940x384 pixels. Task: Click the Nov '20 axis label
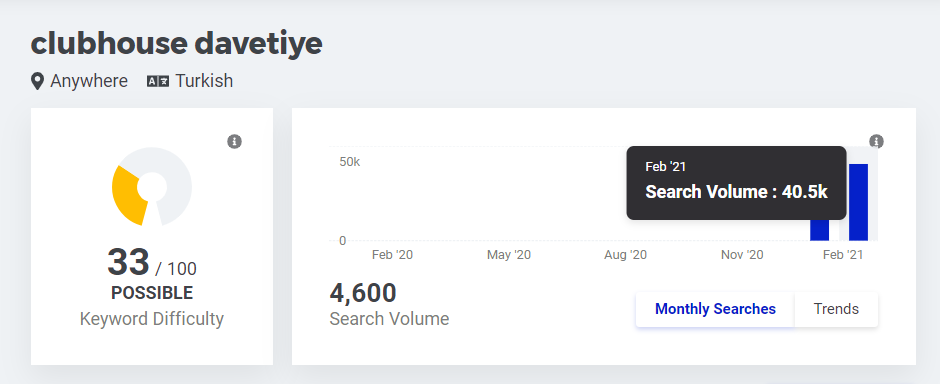(742, 255)
